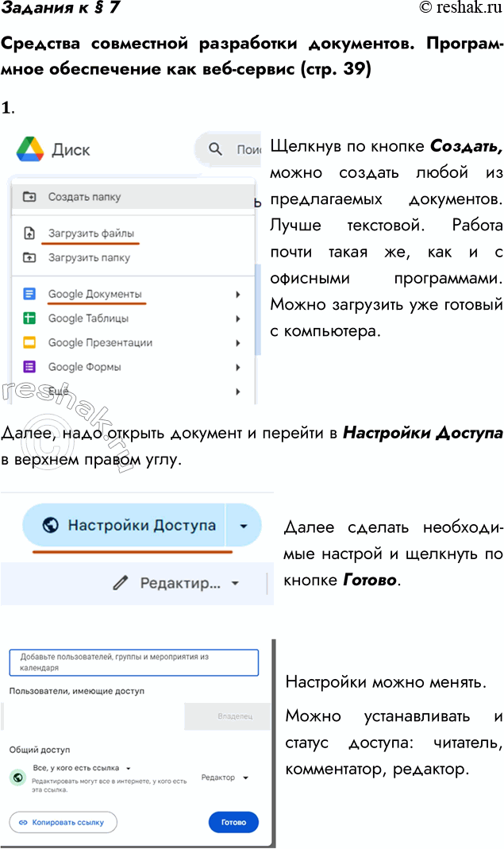504x849 pixels.
Task: Click the pencil edit icon
Action: 120,583
